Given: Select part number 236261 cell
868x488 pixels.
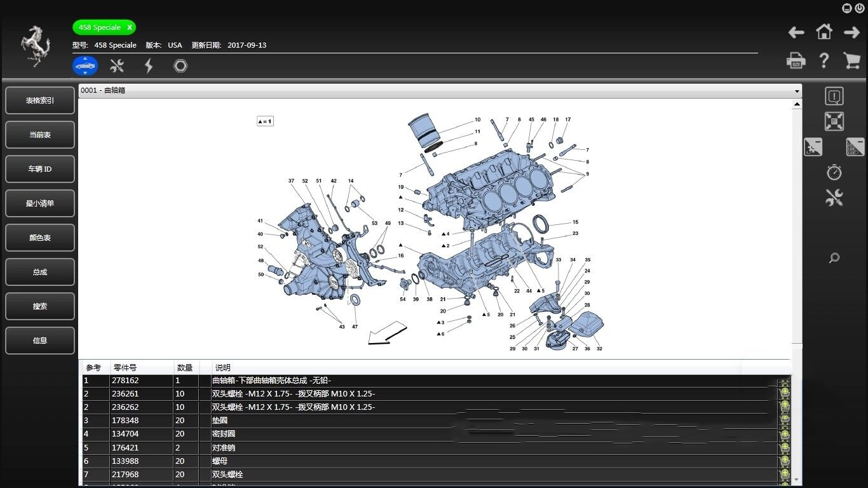Looking at the screenshot, I should pos(142,394).
